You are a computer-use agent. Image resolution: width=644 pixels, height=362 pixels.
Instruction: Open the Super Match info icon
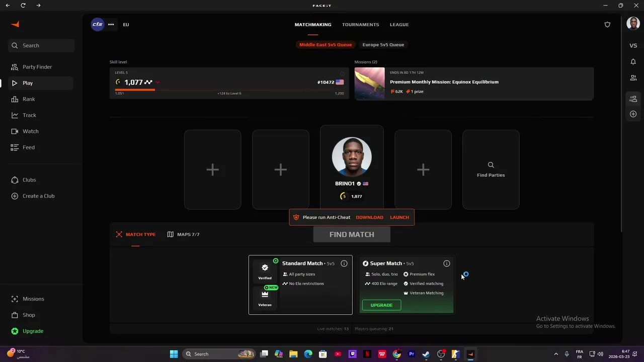click(446, 263)
